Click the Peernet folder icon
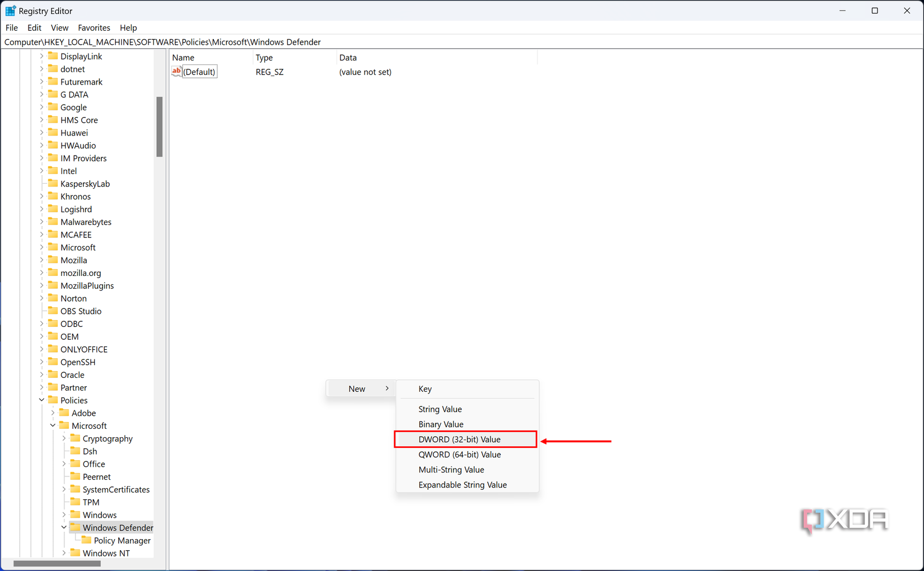 [x=76, y=476]
